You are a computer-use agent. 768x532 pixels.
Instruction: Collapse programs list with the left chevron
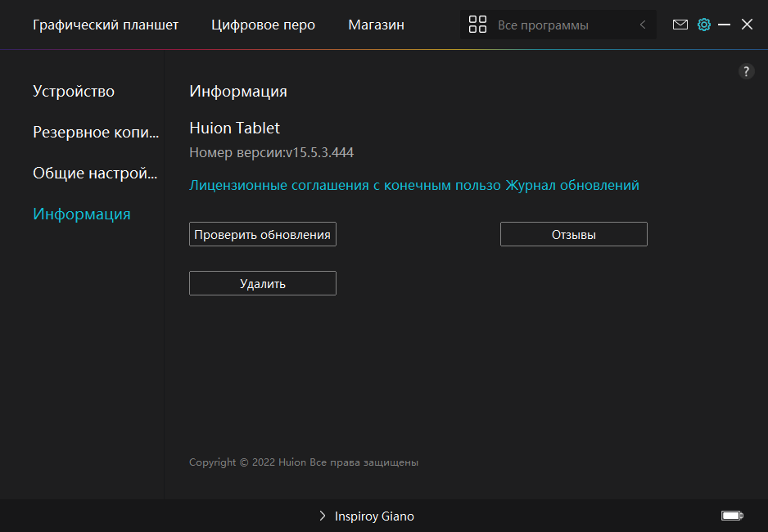click(643, 25)
